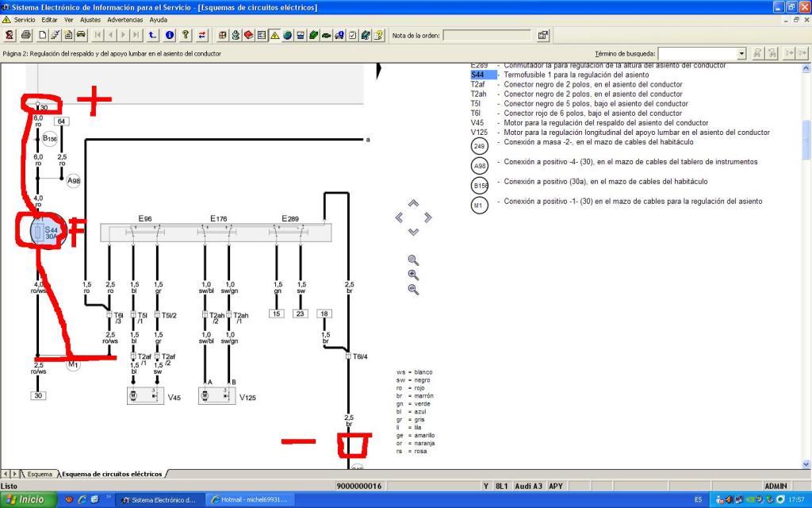812x508 pixels.
Task: Click the red book toolbar icon
Action: tap(249, 35)
